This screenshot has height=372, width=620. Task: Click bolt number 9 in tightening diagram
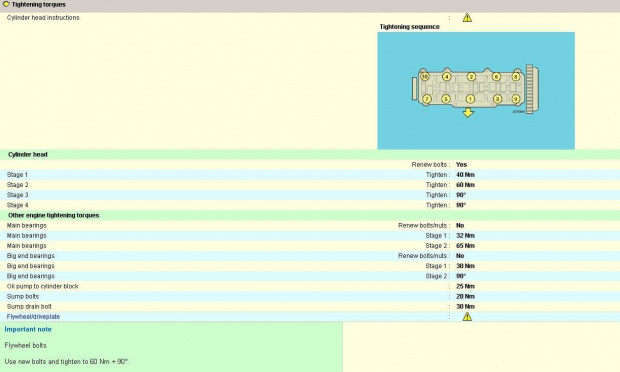point(516,99)
